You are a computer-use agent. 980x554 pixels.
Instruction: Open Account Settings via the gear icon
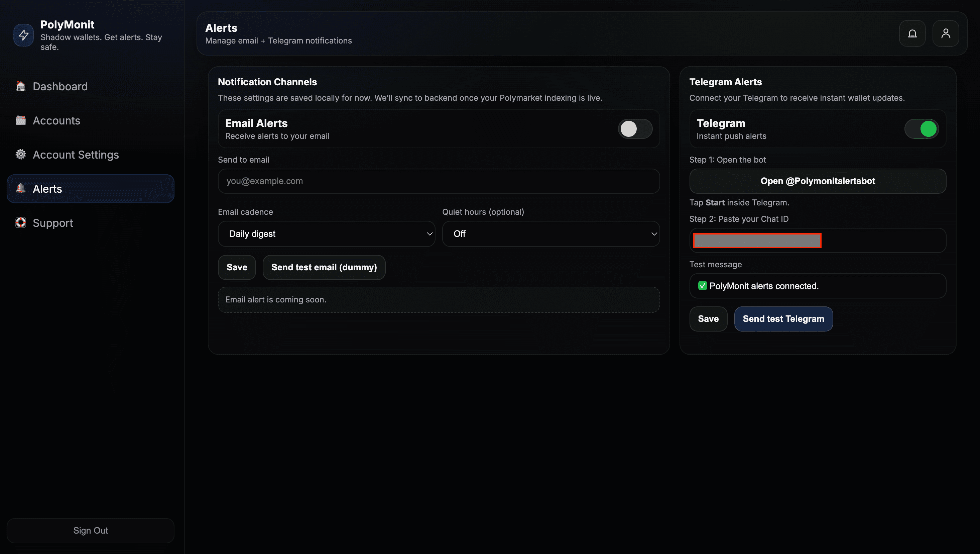(x=20, y=155)
